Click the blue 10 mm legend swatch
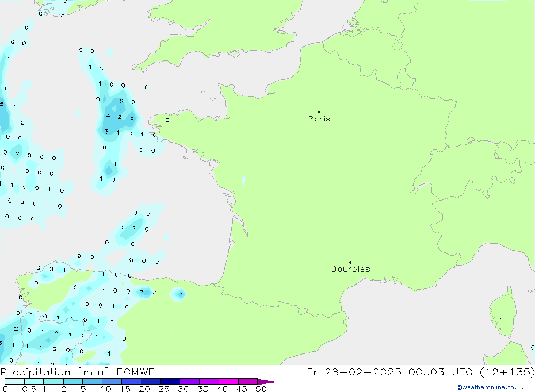This screenshot has height=392, width=535. pos(112,381)
